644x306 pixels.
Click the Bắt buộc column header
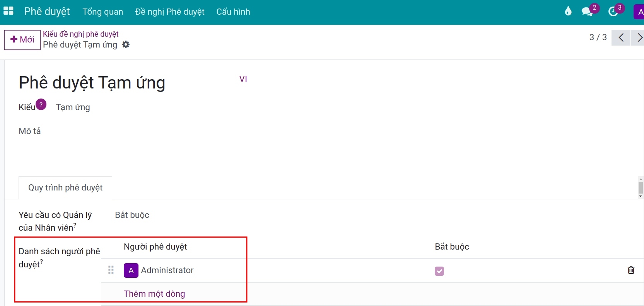click(452, 246)
